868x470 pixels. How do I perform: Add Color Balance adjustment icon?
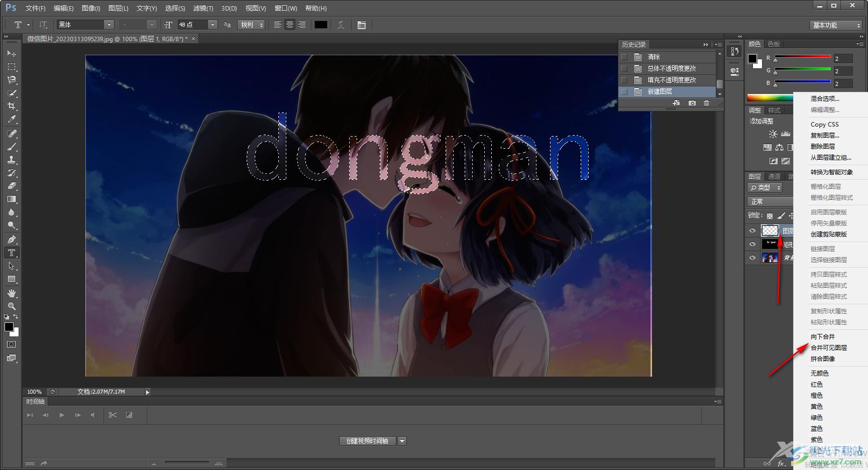point(779,148)
